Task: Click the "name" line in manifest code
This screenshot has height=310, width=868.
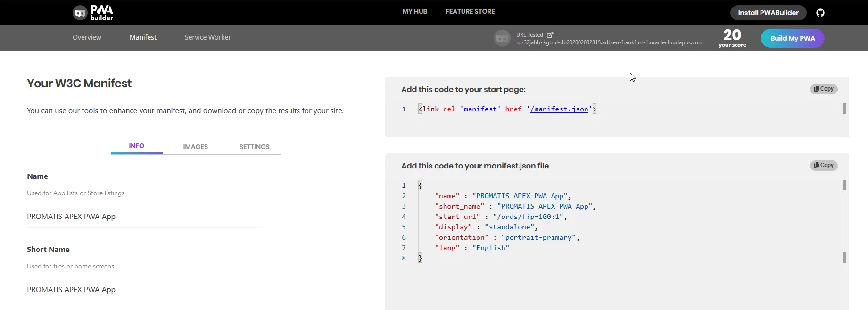Action: (503, 196)
